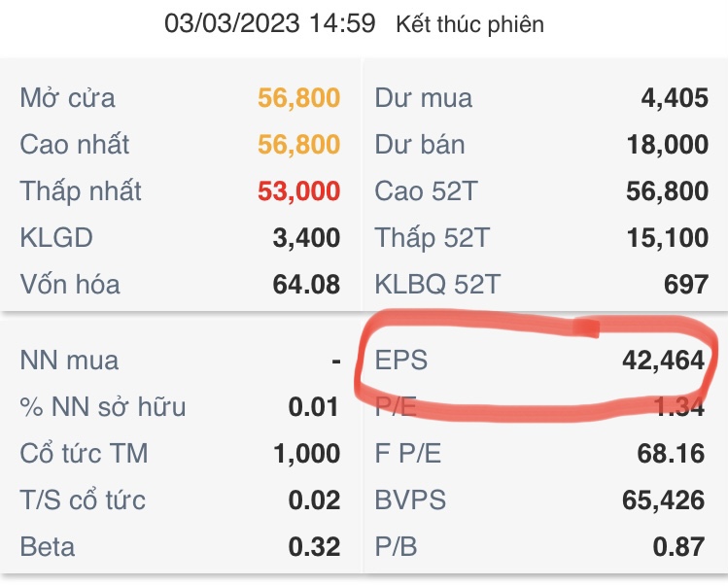Click the Thấp 52T value 15,100
Viewport: 728px width, 586px height.
point(668,238)
